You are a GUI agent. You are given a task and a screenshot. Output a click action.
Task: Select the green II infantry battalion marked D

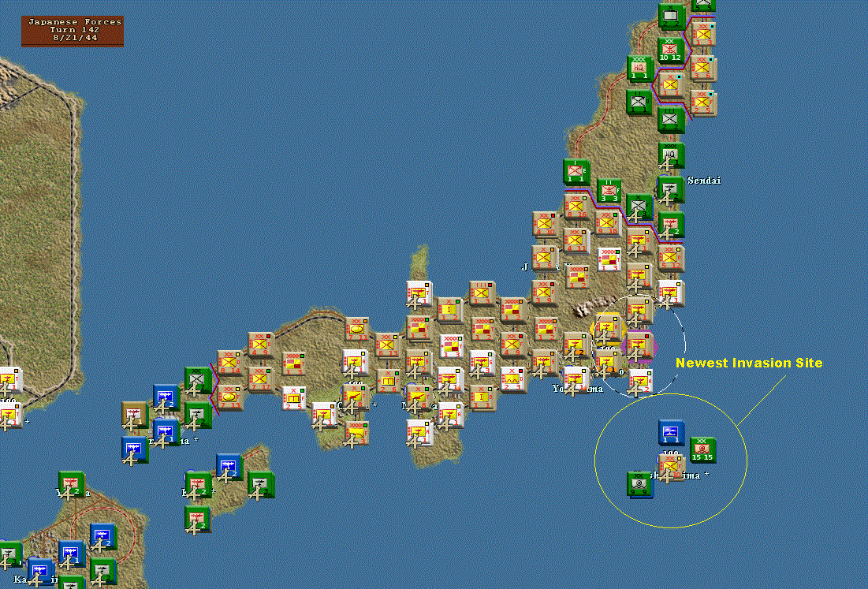[x=639, y=102]
